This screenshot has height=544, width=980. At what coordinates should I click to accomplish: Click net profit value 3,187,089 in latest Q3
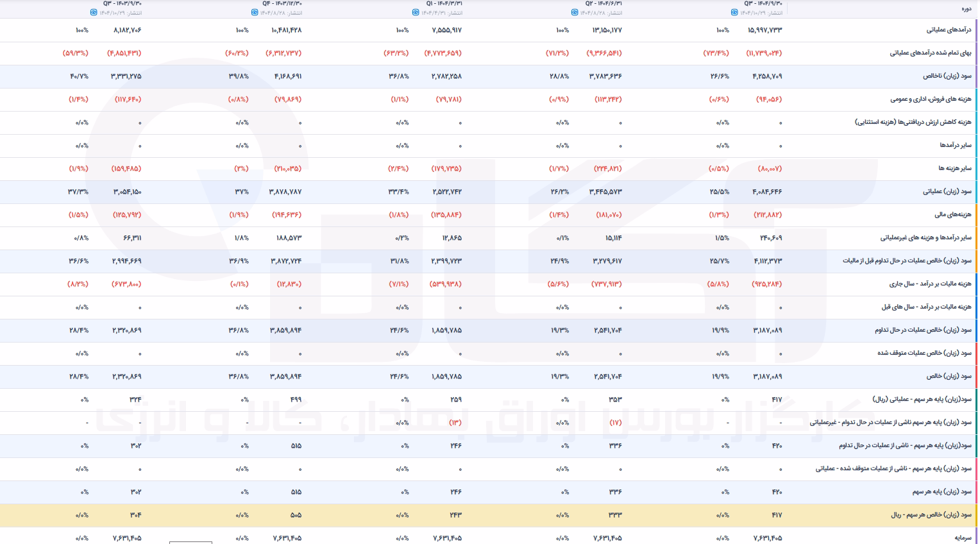coord(768,377)
